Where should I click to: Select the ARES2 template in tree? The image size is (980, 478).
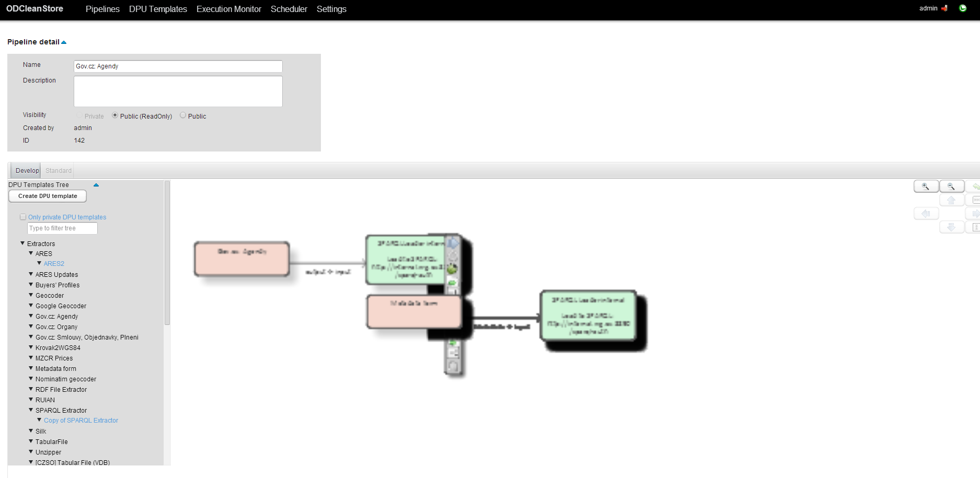54,264
